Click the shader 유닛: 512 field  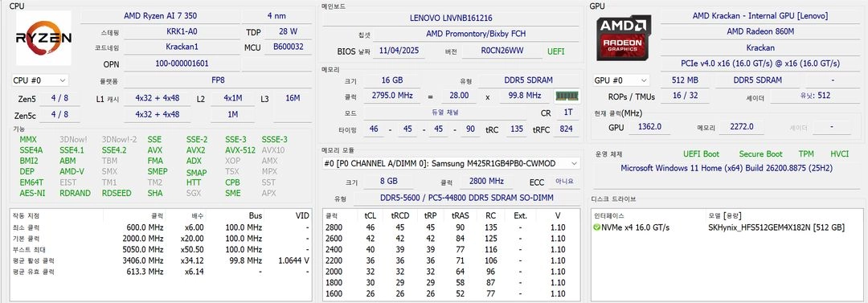click(815, 96)
